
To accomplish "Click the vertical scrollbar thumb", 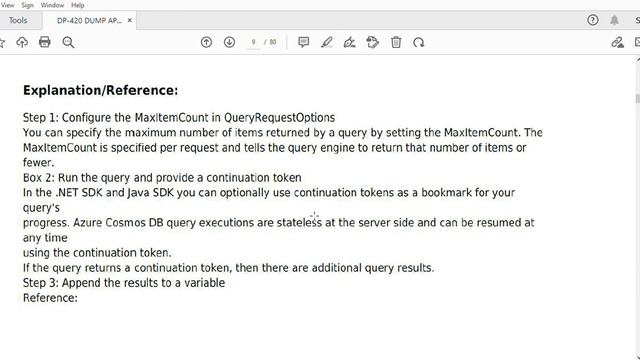I will coord(638,98).
